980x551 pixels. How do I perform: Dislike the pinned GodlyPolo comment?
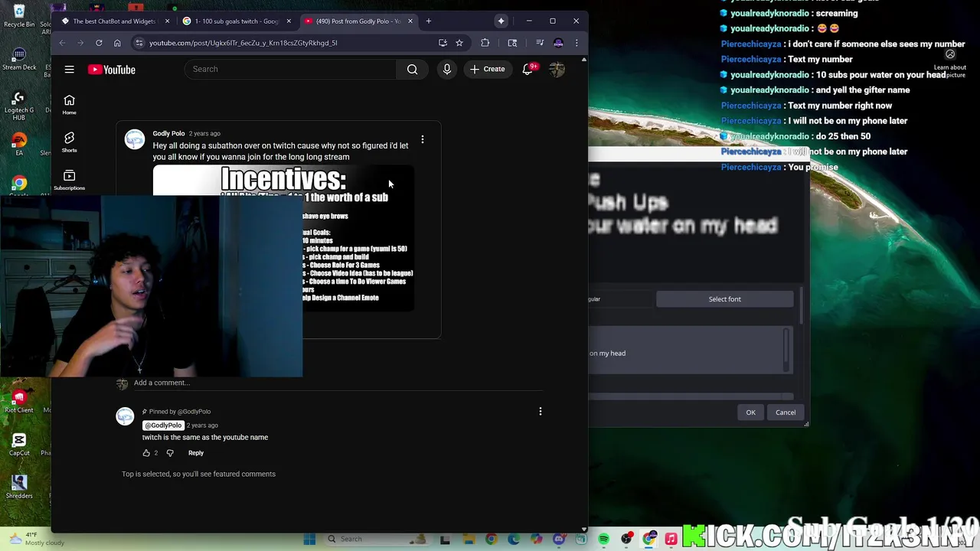(x=170, y=453)
